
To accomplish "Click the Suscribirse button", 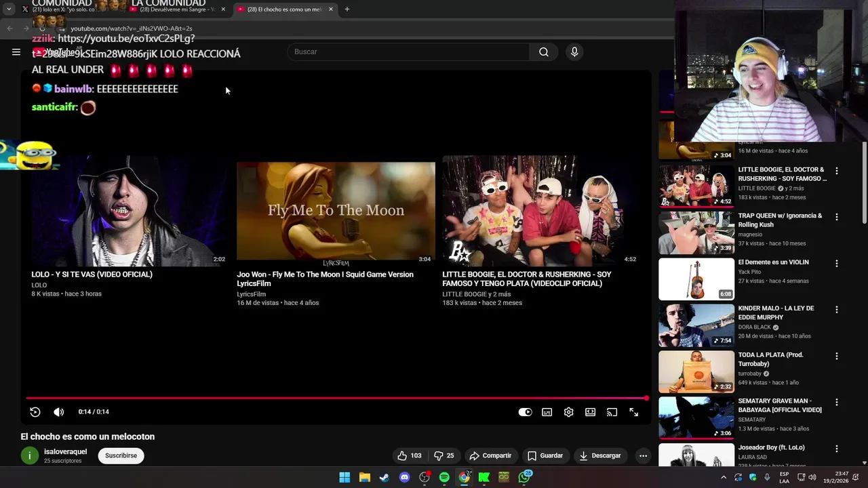I will 121,455.
